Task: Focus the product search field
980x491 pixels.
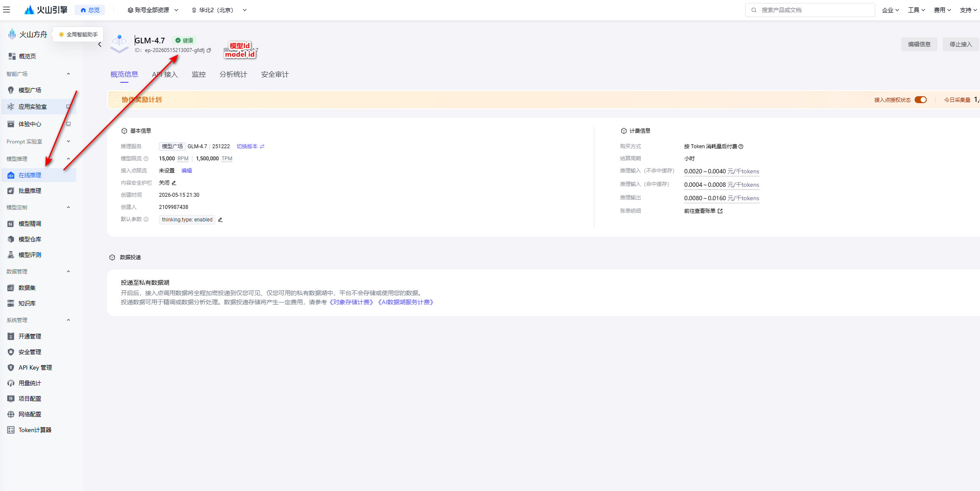Action: tap(809, 10)
